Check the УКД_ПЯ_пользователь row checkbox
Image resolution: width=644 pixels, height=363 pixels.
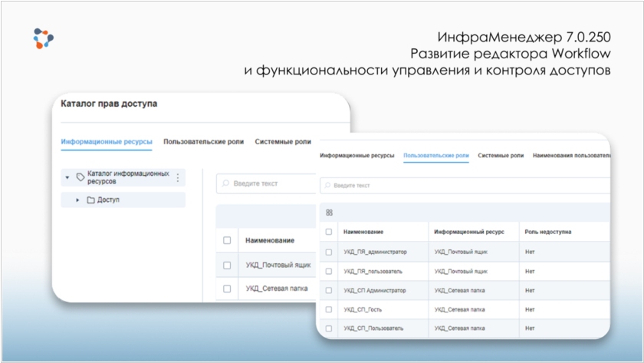(329, 272)
